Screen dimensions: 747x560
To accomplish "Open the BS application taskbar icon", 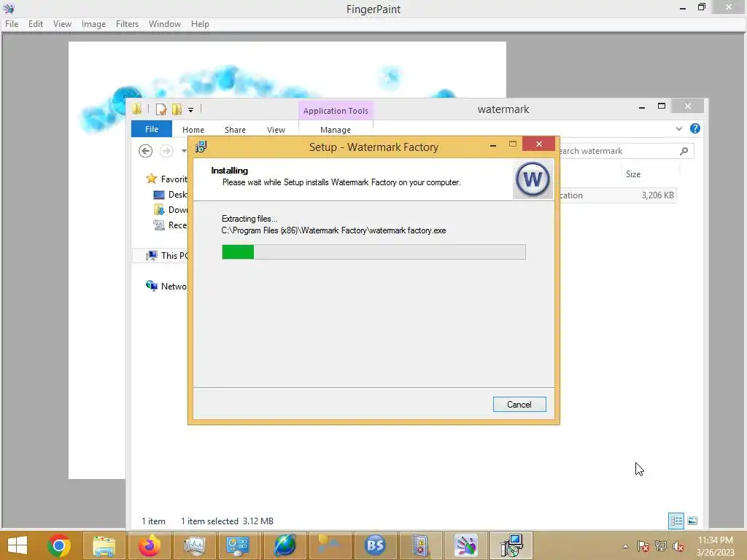I will [x=375, y=545].
